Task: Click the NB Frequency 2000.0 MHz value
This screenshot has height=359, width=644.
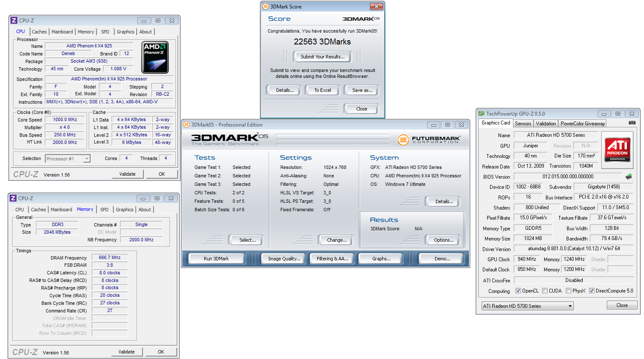Action: (x=141, y=240)
